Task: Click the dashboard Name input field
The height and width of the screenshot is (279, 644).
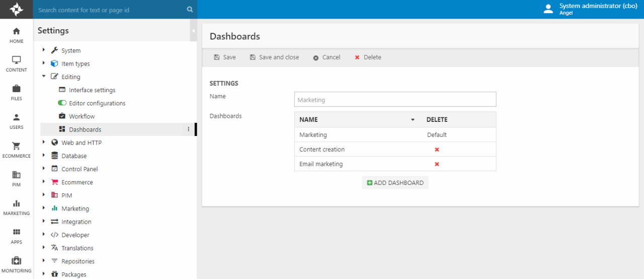Action: (x=395, y=100)
